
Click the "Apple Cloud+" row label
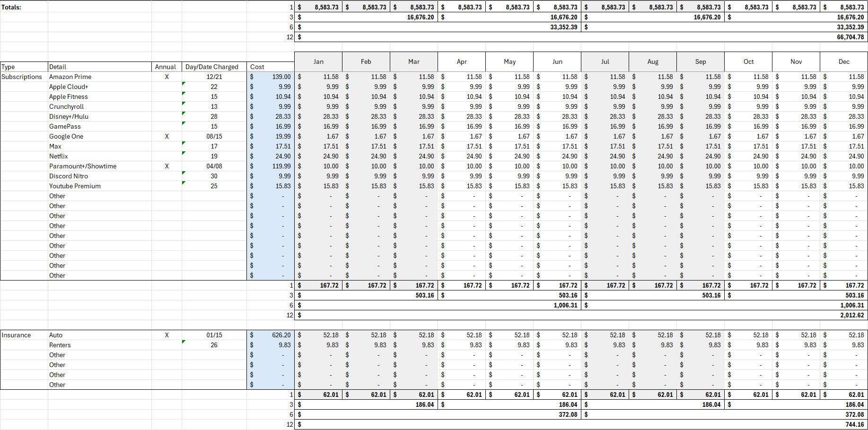click(x=99, y=87)
